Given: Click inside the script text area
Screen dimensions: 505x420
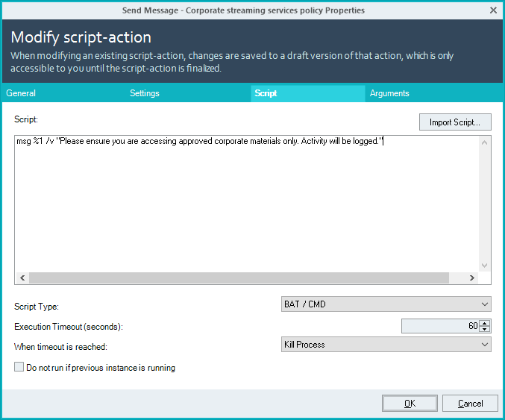Looking at the screenshot, I should pos(246,204).
